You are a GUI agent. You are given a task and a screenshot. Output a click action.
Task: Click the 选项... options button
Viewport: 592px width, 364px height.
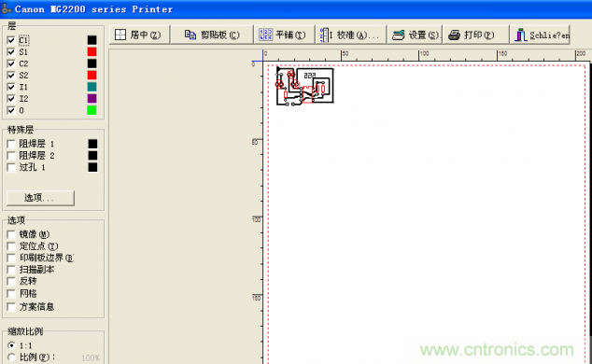pos(40,198)
